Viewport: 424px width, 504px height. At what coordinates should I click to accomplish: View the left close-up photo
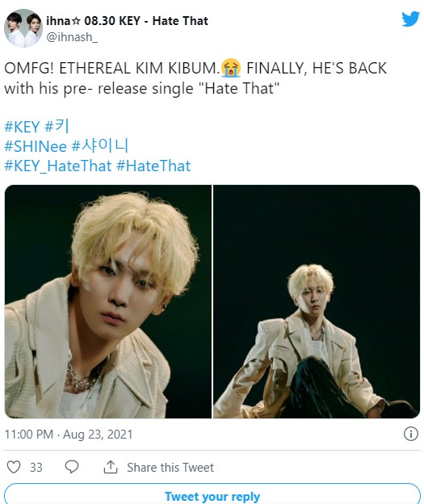coord(108,301)
